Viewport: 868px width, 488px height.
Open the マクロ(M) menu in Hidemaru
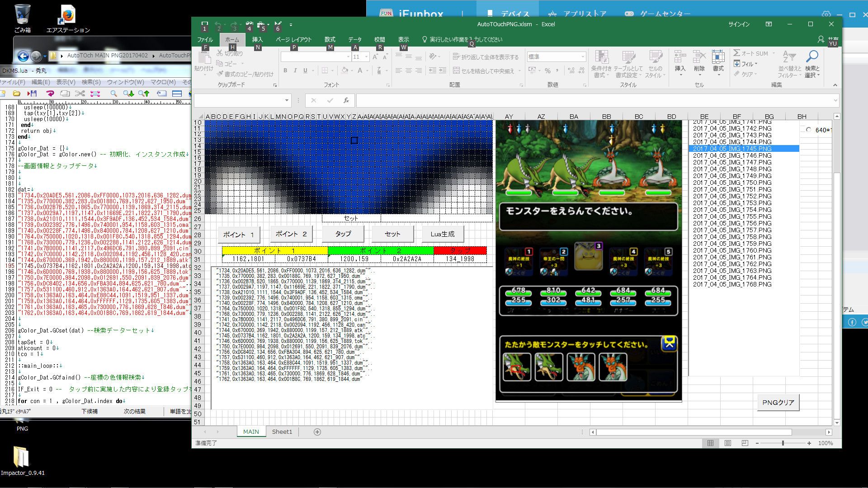point(163,82)
